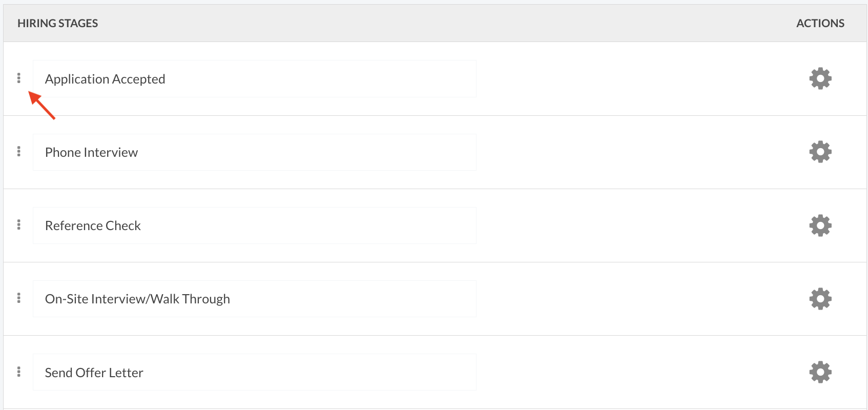Click blank area right of Send Offer Letter field
Image resolution: width=868 pixels, height=410 pixels.
(x=640, y=372)
